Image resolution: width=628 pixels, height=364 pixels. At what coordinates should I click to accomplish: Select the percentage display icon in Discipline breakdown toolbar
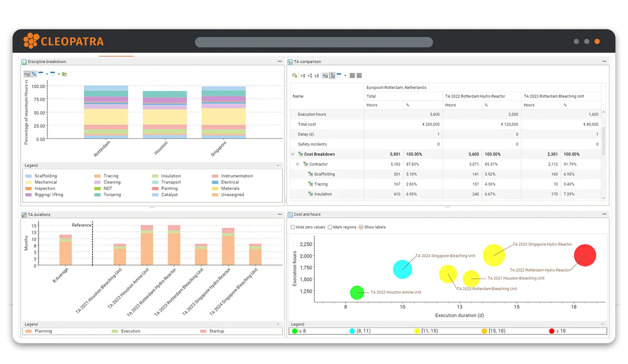(x=33, y=74)
